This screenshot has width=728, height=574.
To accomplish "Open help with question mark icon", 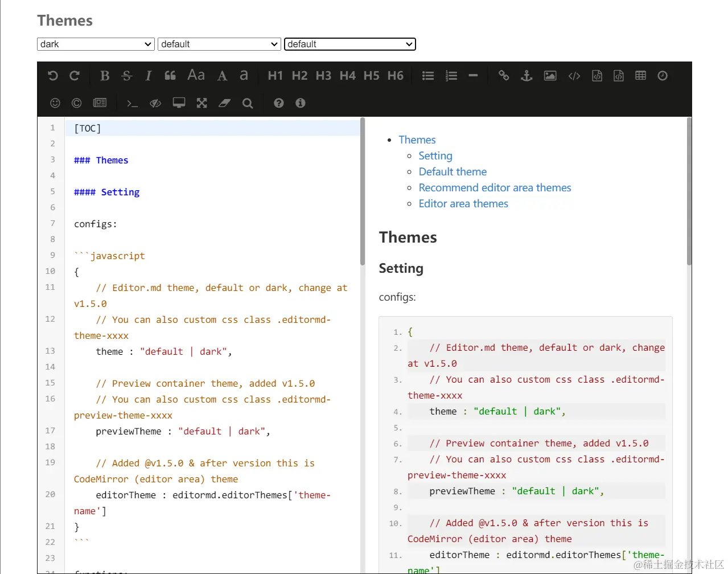I will pos(278,103).
